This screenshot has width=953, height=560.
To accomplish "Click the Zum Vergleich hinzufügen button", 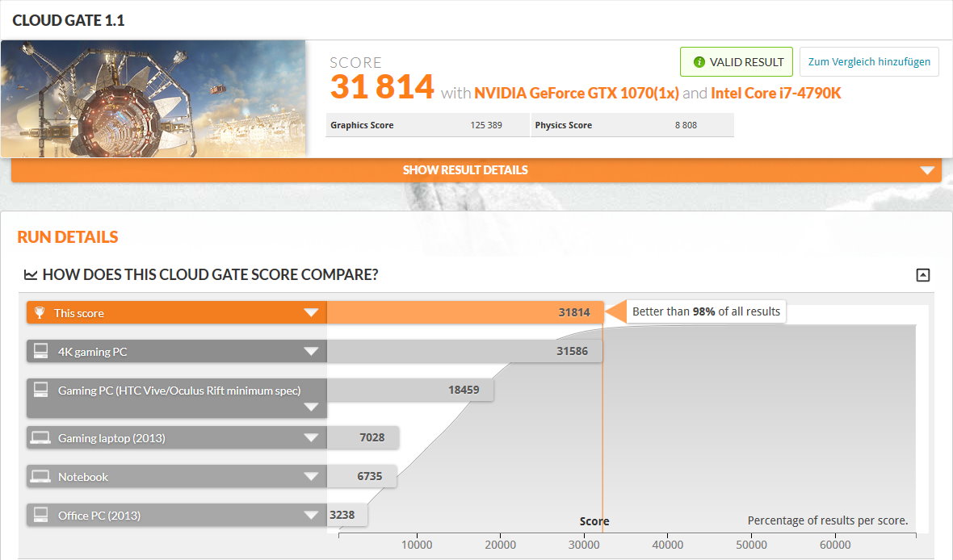I will coord(869,61).
